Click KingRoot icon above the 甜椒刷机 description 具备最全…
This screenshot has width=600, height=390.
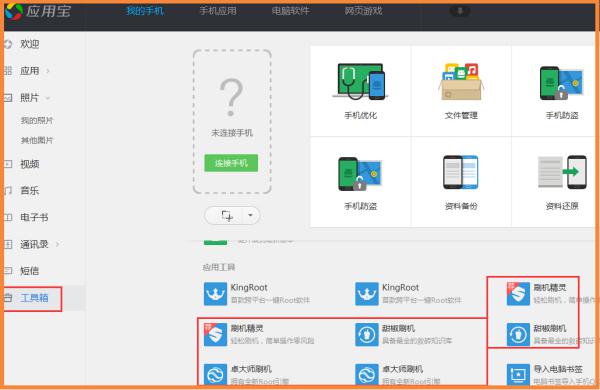point(367,294)
